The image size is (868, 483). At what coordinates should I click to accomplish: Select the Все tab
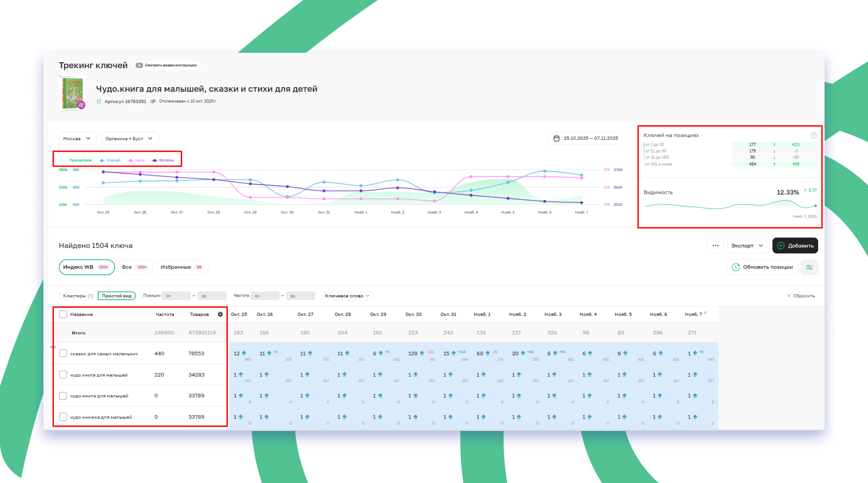135,267
